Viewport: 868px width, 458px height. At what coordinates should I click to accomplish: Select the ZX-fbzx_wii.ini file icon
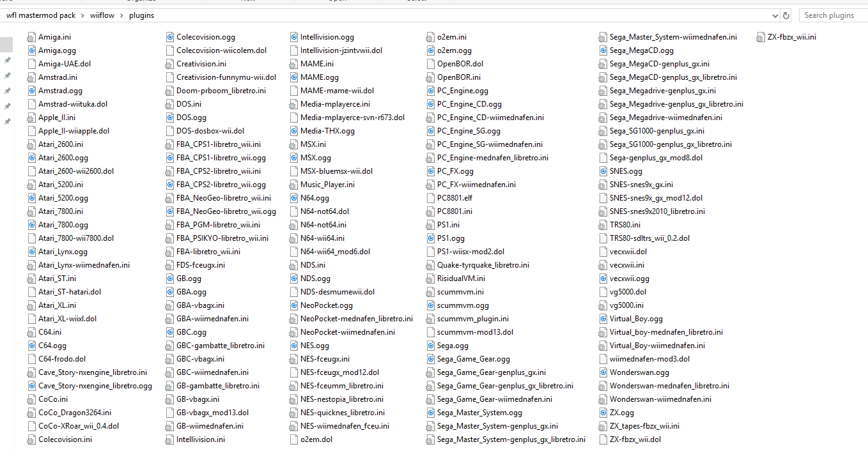pyautogui.click(x=761, y=37)
